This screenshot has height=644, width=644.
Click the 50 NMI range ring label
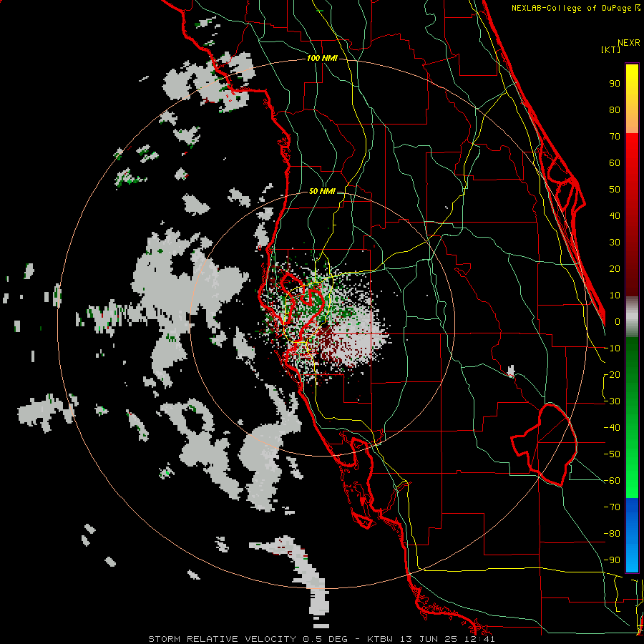(322, 191)
